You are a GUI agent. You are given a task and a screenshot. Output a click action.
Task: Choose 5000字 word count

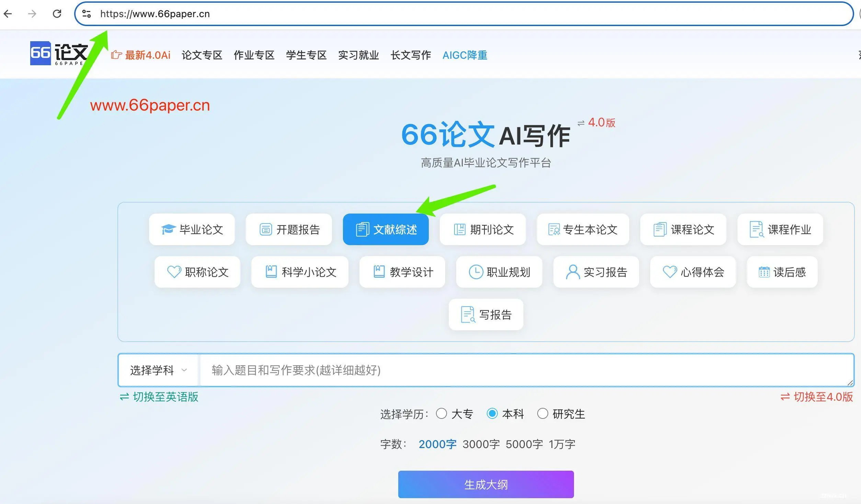point(525,444)
